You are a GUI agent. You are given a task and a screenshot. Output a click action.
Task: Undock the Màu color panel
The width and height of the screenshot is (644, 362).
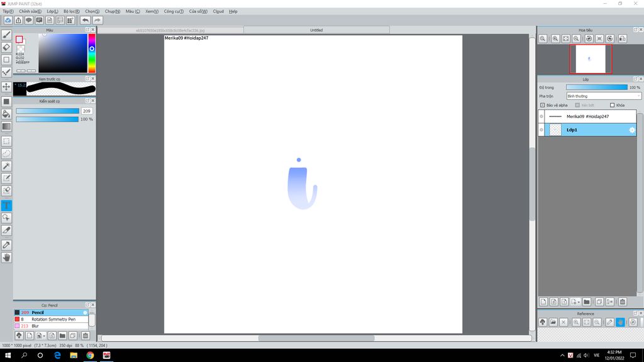point(87,30)
